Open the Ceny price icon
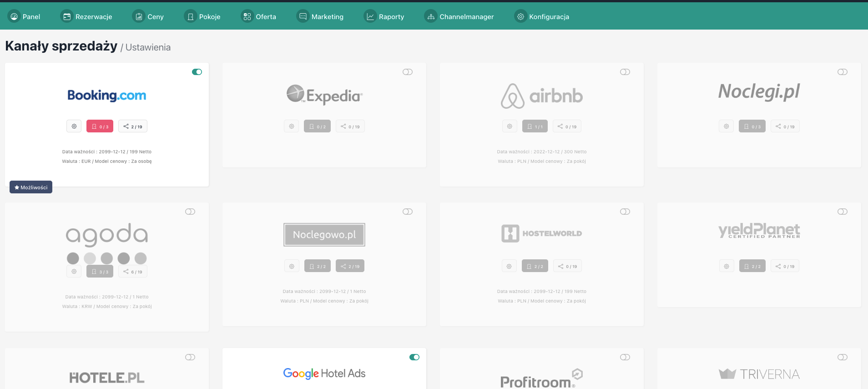The height and width of the screenshot is (389, 868). coord(139,16)
